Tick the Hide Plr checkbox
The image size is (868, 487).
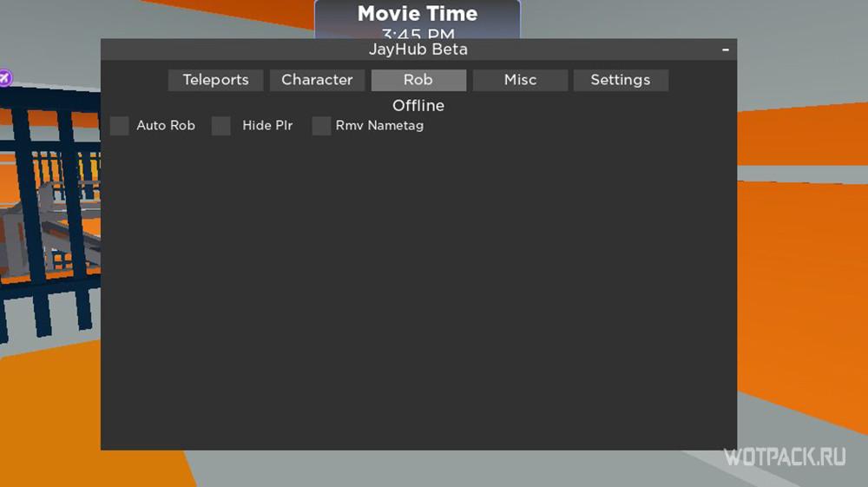point(220,126)
